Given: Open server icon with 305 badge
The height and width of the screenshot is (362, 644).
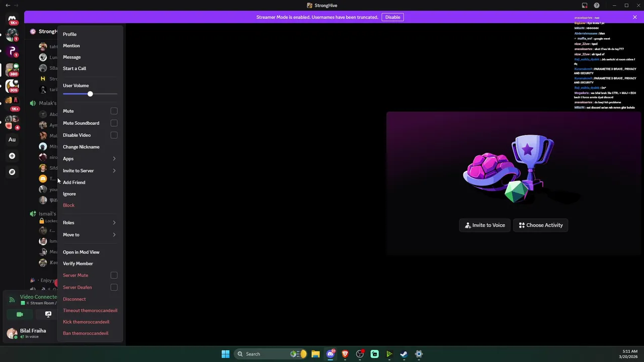Looking at the screenshot, I should 12,86.
